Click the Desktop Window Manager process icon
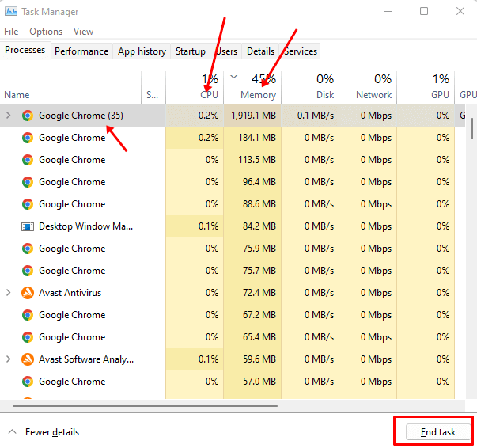This screenshot has width=477, height=448. click(x=28, y=226)
